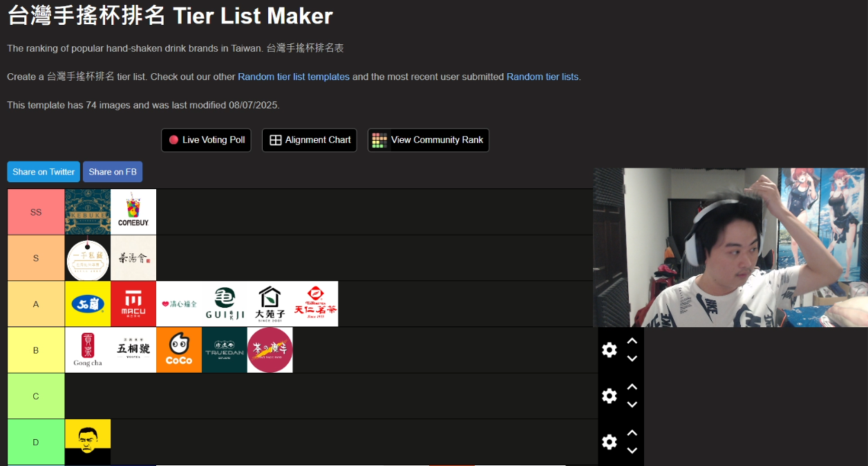Select the maroon circle tea logo in B tier
868x466 pixels.
coord(270,350)
